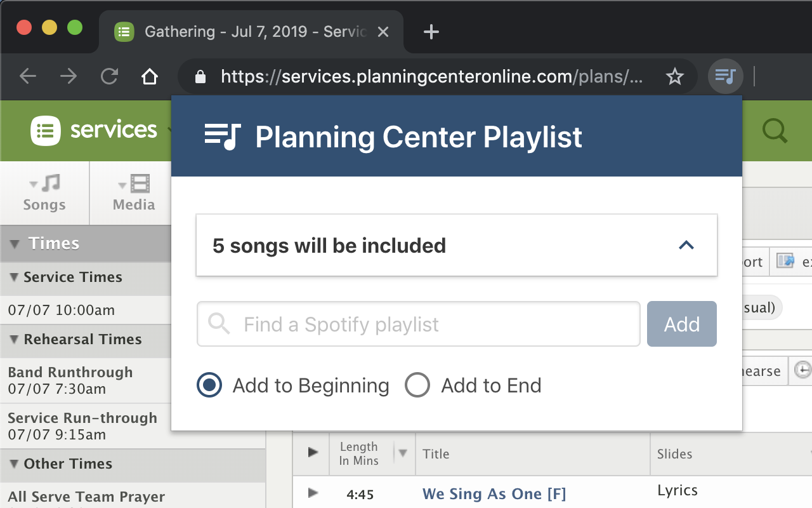The width and height of the screenshot is (812, 508).
Task: Click the 4:45 length cell
Action: tap(360, 494)
